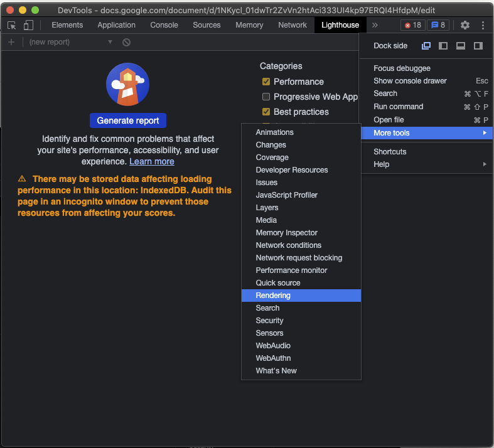Open the Coverage tool

click(x=301, y=157)
